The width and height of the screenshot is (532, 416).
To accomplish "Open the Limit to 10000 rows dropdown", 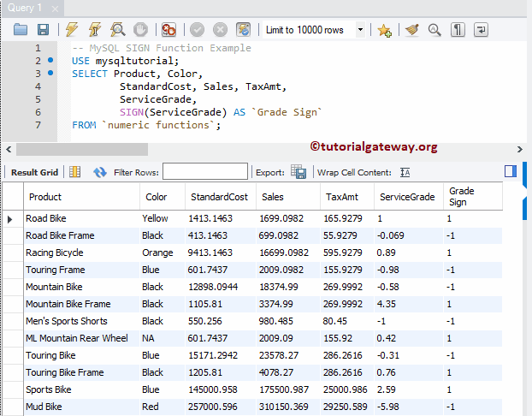I will tap(360, 30).
